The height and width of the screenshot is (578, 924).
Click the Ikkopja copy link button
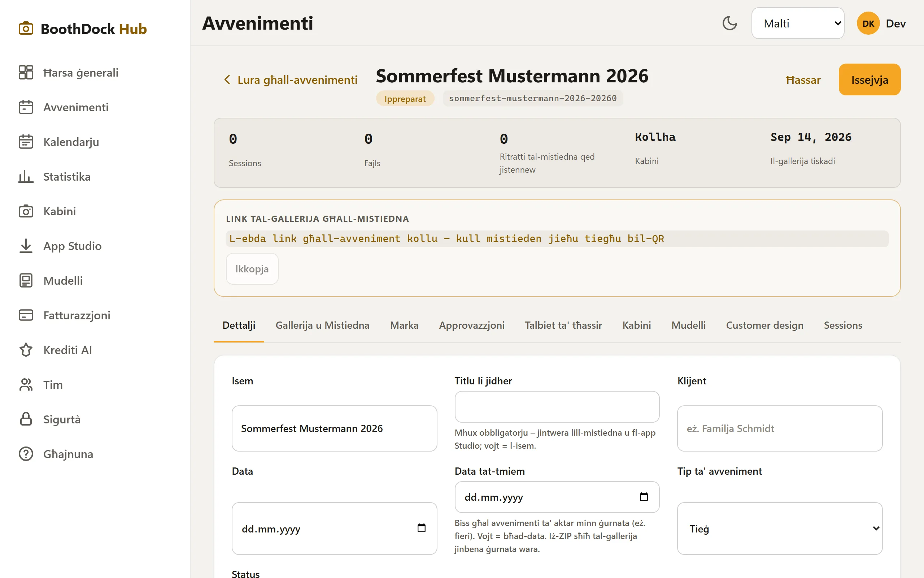(x=252, y=269)
